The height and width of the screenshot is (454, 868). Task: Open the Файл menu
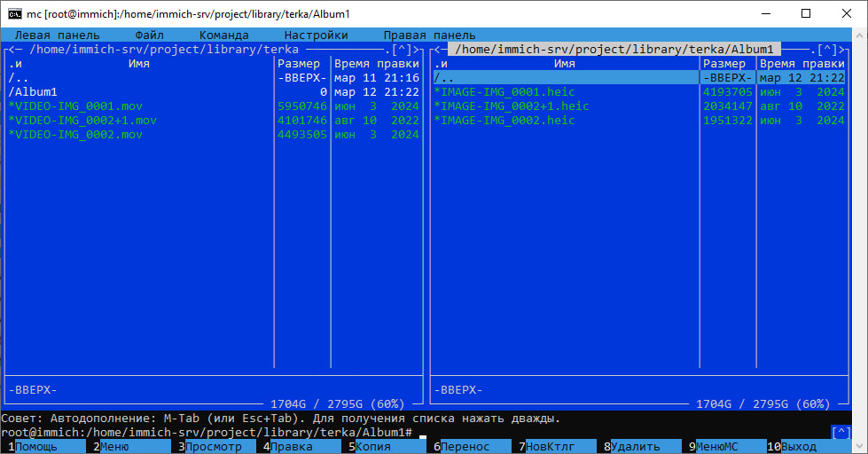click(x=150, y=35)
